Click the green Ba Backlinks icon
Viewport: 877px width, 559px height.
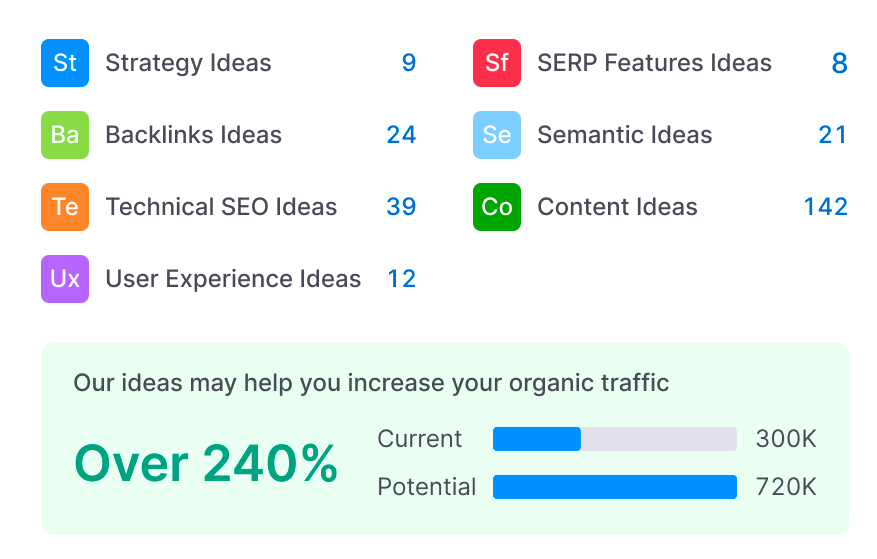pos(65,135)
